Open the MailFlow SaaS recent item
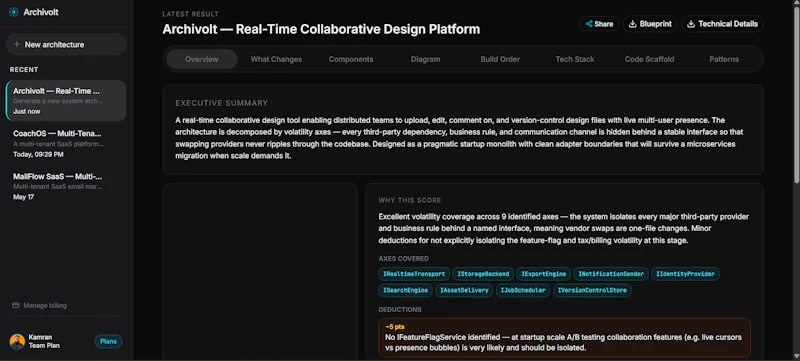Screen dimensions: 800x361 66,186
